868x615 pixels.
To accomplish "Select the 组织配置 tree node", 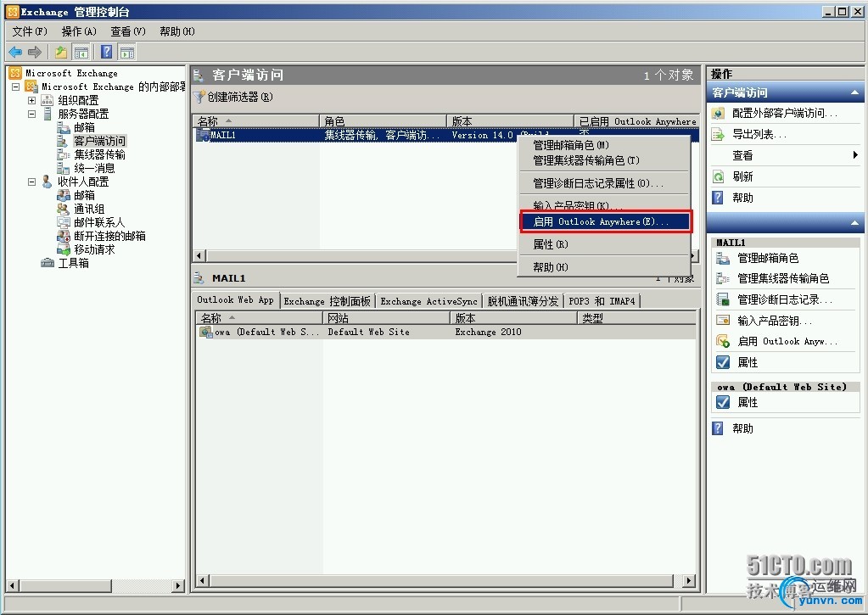I will tap(78, 100).
